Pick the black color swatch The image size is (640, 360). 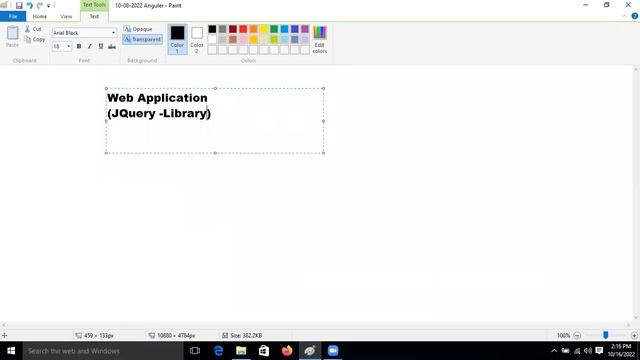click(x=212, y=29)
